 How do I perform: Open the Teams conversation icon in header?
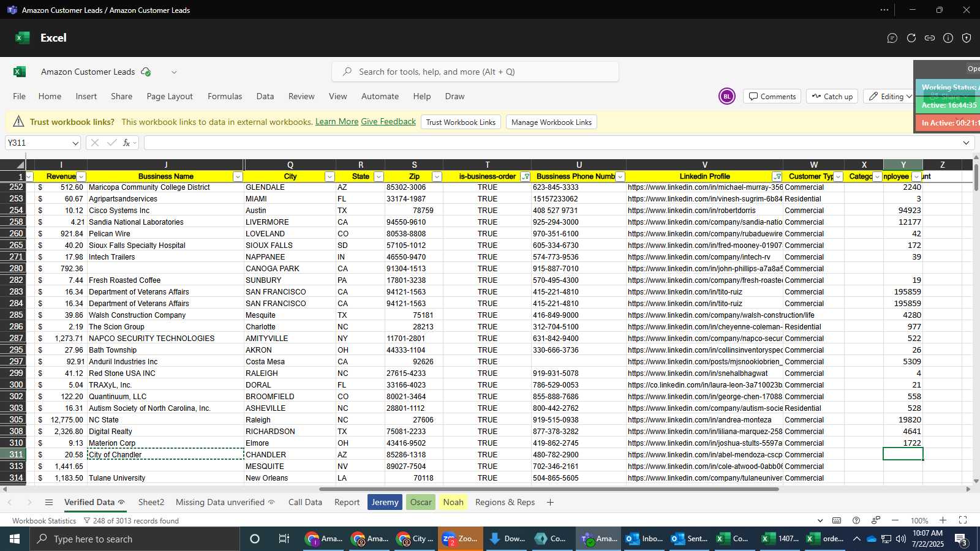892,38
